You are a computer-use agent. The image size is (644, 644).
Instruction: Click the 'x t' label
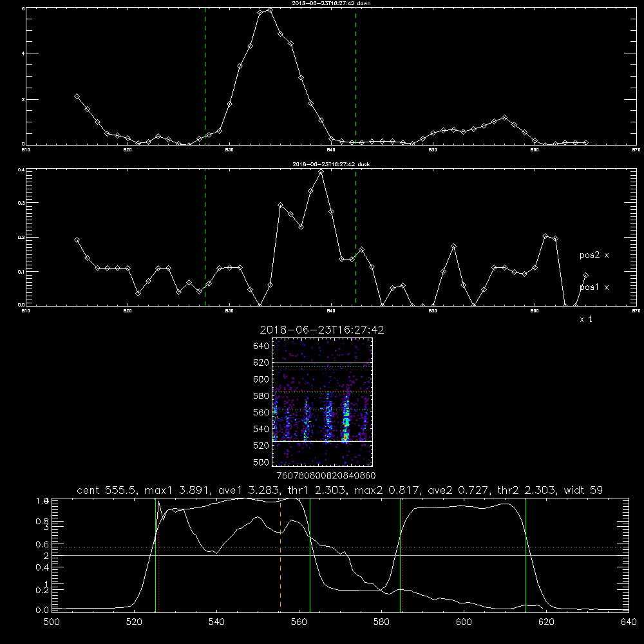(x=585, y=319)
